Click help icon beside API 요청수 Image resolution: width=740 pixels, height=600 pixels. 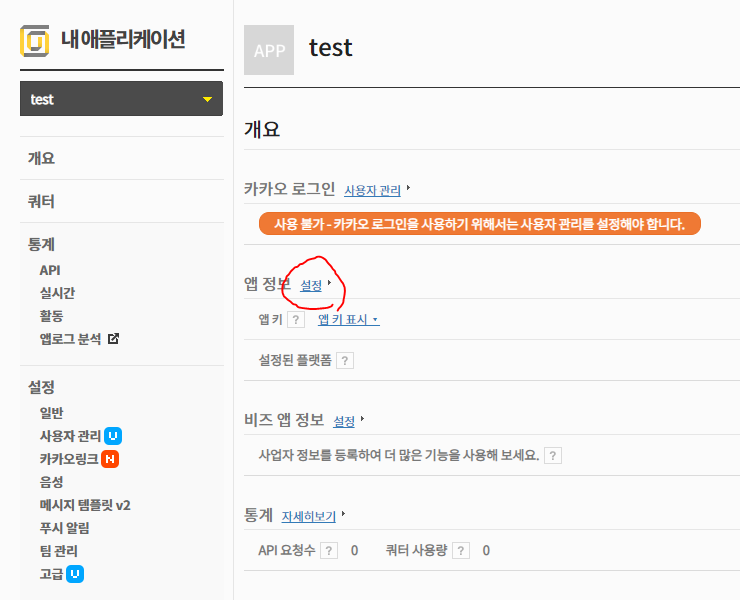tap(329, 550)
